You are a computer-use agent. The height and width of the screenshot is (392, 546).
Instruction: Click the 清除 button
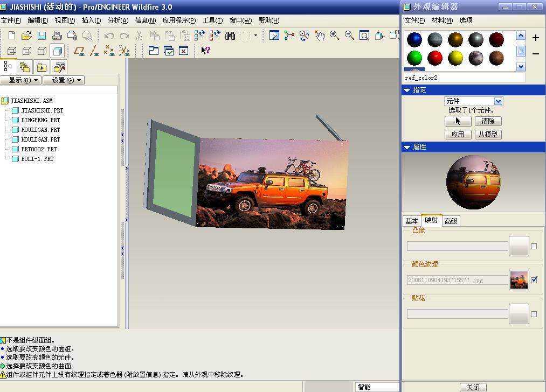[488, 121]
